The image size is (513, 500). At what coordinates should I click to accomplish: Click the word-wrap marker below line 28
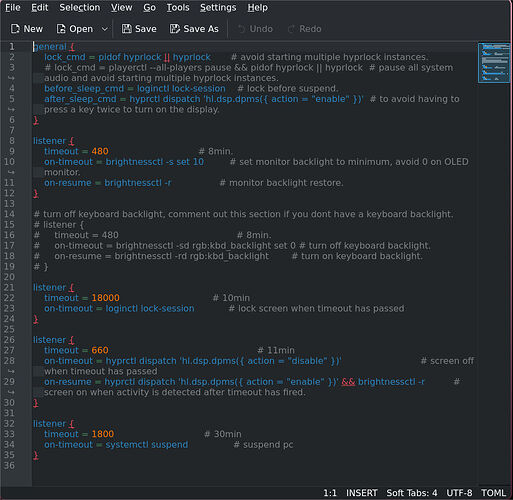pyautogui.click(x=11, y=371)
